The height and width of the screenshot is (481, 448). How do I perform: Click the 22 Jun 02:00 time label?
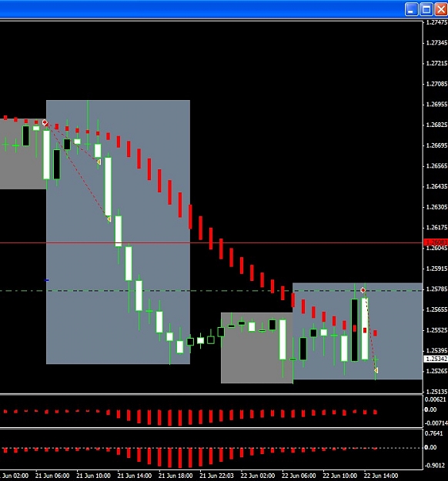[x=258, y=476]
